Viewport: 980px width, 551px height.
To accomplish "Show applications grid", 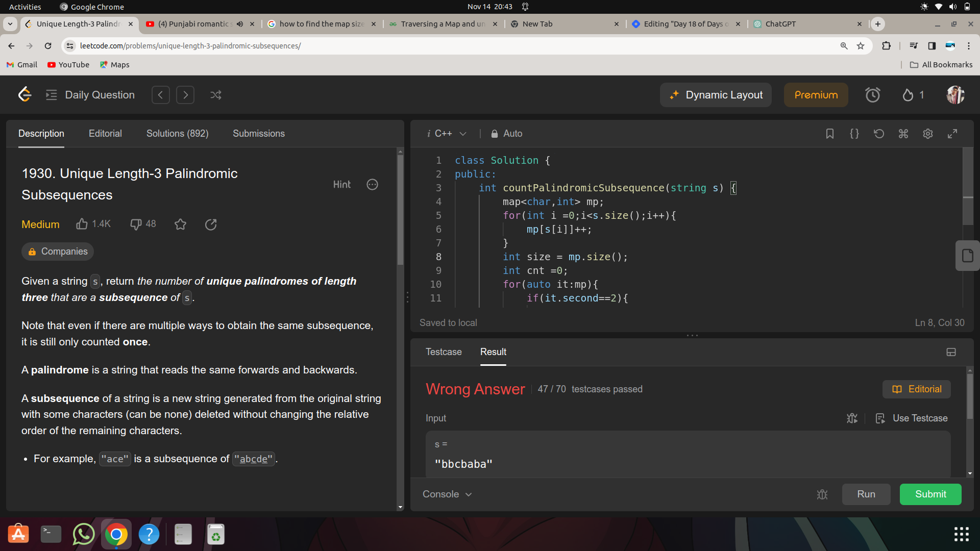I will 962,535.
